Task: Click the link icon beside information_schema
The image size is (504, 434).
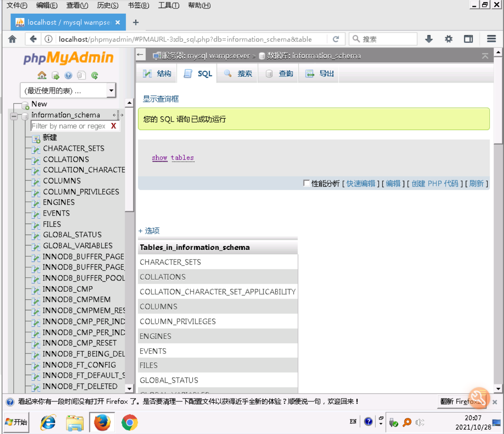Action: tap(118, 115)
